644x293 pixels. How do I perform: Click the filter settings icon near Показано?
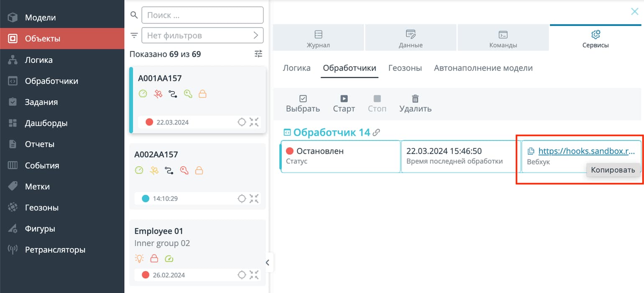tap(259, 54)
